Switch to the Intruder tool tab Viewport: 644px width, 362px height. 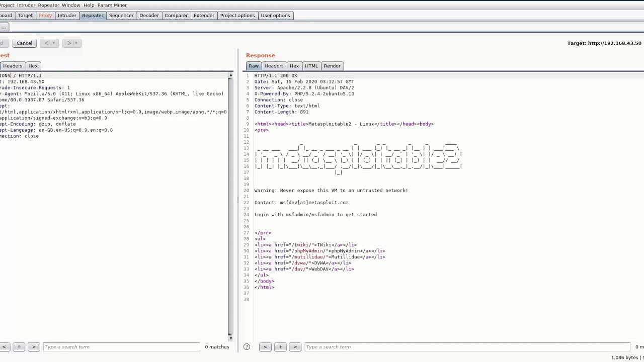coord(67,16)
